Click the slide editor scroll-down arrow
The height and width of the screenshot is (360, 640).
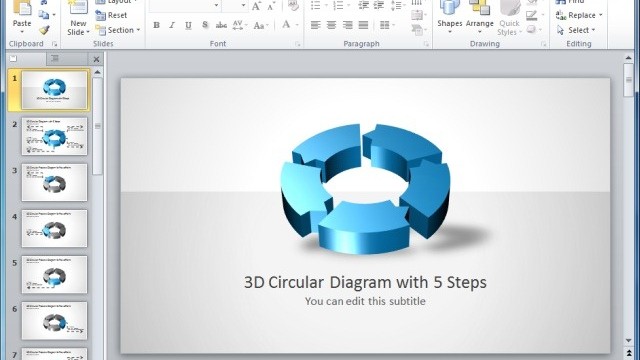(x=629, y=341)
